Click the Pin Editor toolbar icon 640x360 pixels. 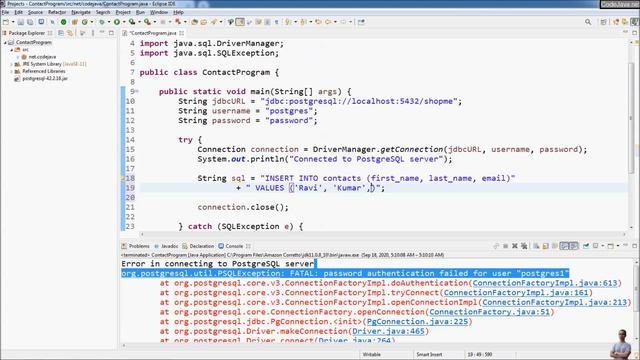click(x=361, y=22)
